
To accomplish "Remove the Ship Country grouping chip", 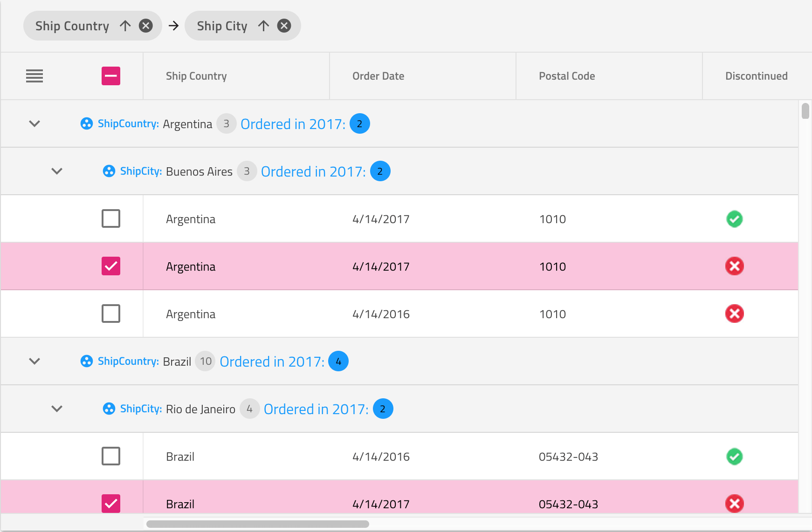I will [x=146, y=26].
